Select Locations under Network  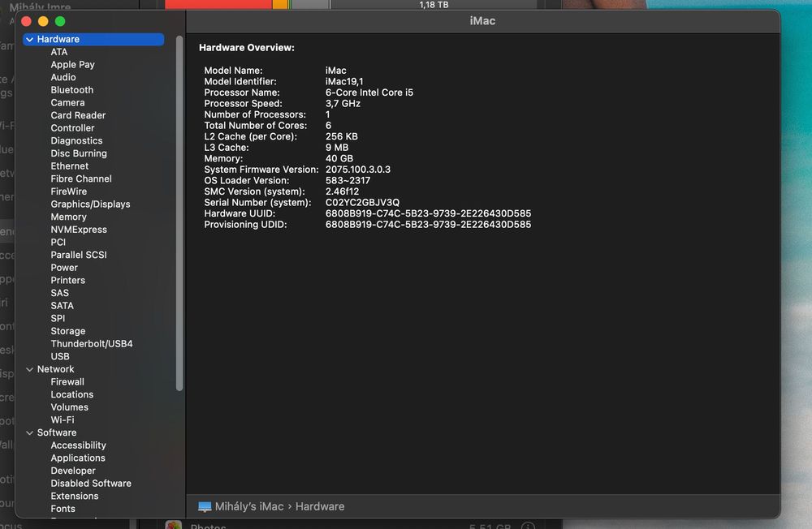click(x=72, y=394)
